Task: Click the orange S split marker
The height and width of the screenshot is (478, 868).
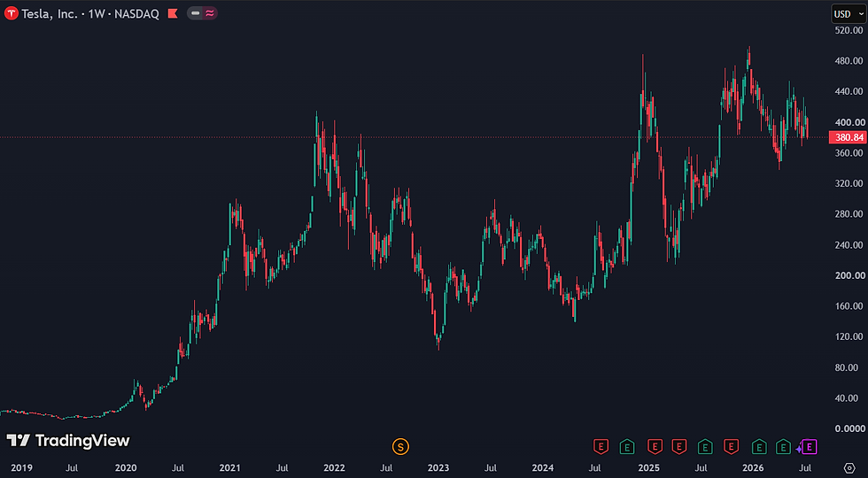Action: point(400,446)
